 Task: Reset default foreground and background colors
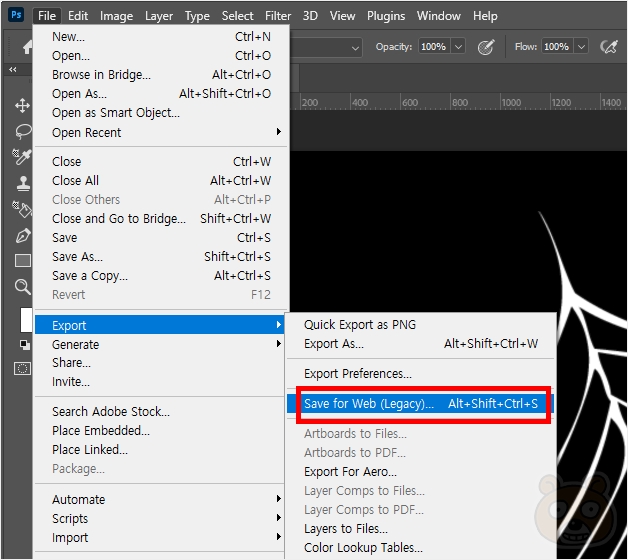(x=24, y=345)
